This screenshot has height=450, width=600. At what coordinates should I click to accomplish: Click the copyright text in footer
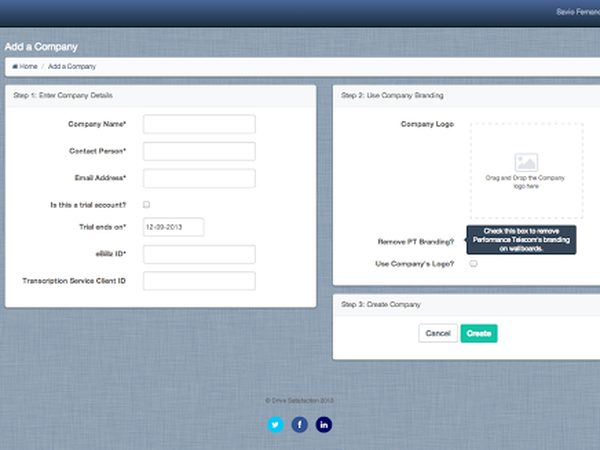pos(299,401)
